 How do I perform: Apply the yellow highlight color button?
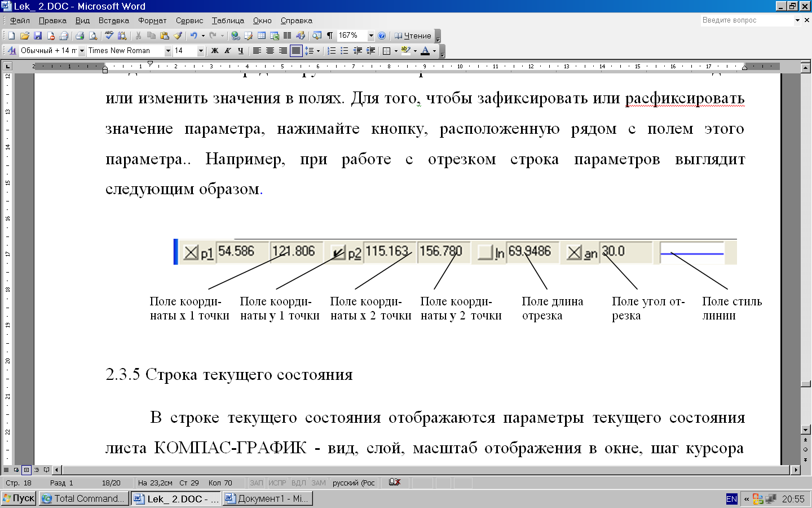click(x=405, y=51)
